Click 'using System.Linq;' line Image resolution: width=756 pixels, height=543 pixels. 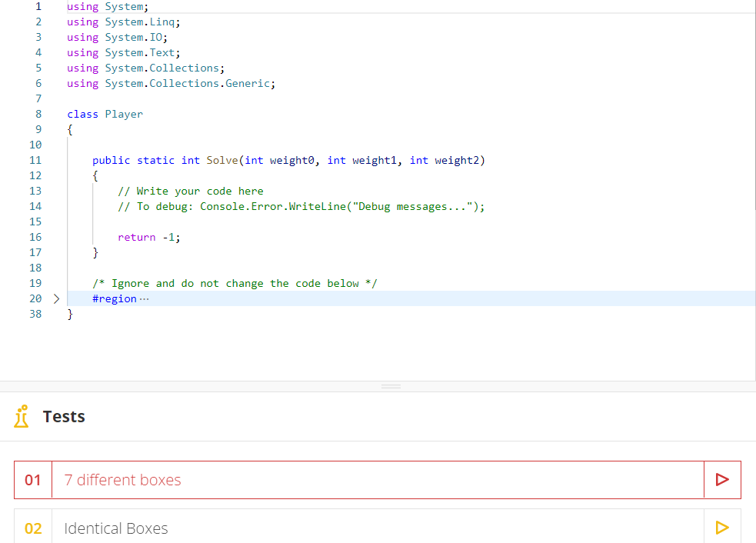pos(123,22)
